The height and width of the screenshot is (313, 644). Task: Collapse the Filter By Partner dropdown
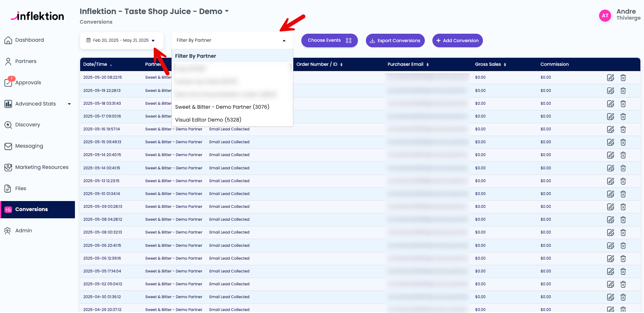284,41
